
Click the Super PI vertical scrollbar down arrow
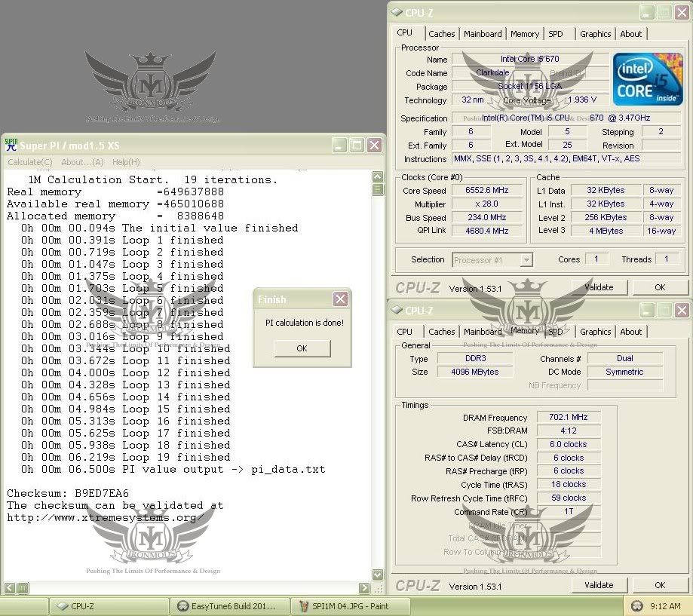(378, 575)
